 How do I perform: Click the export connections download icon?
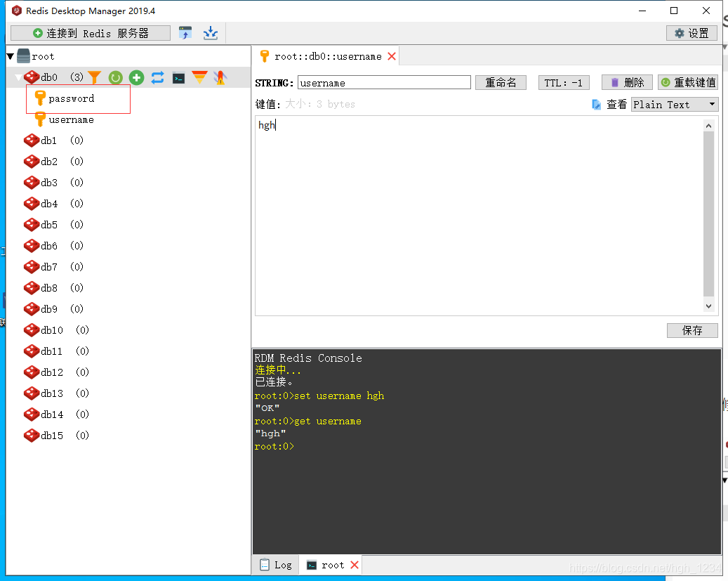pos(211,33)
